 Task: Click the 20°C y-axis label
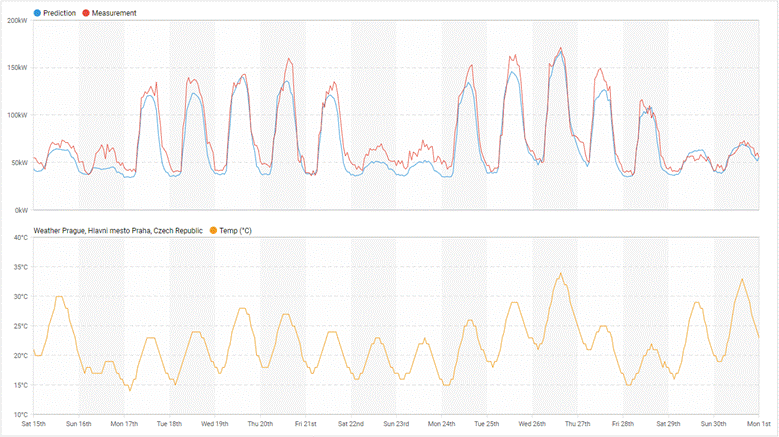coord(21,356)
